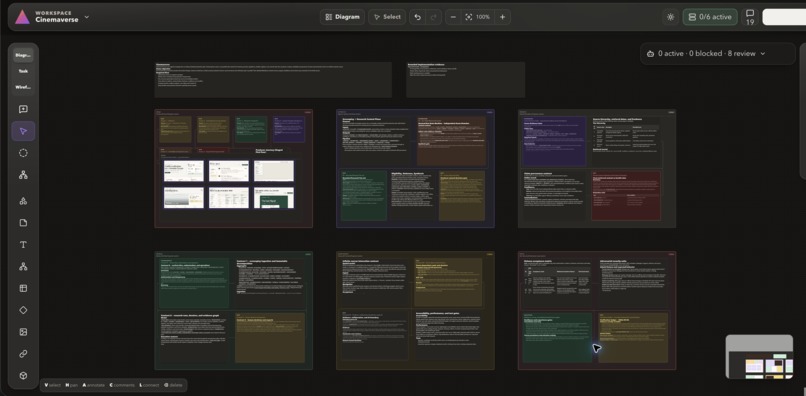Click the triangular workspace logo
This screenshot has width=806, height=396.
[22, 17]
